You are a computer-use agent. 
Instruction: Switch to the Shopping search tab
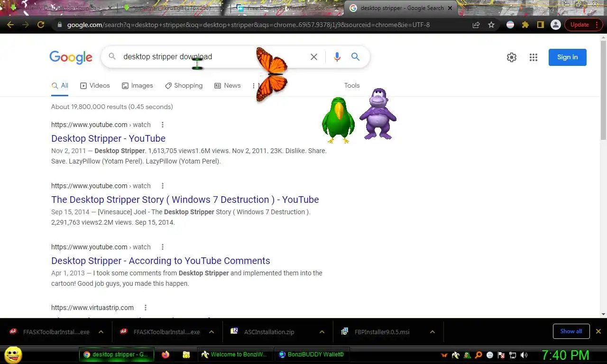(x=184, y=86)
